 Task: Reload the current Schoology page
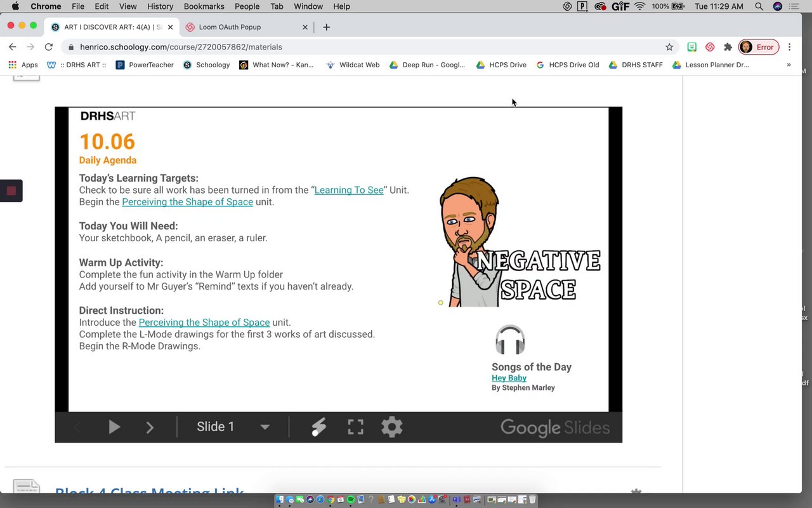coord(48,47)
